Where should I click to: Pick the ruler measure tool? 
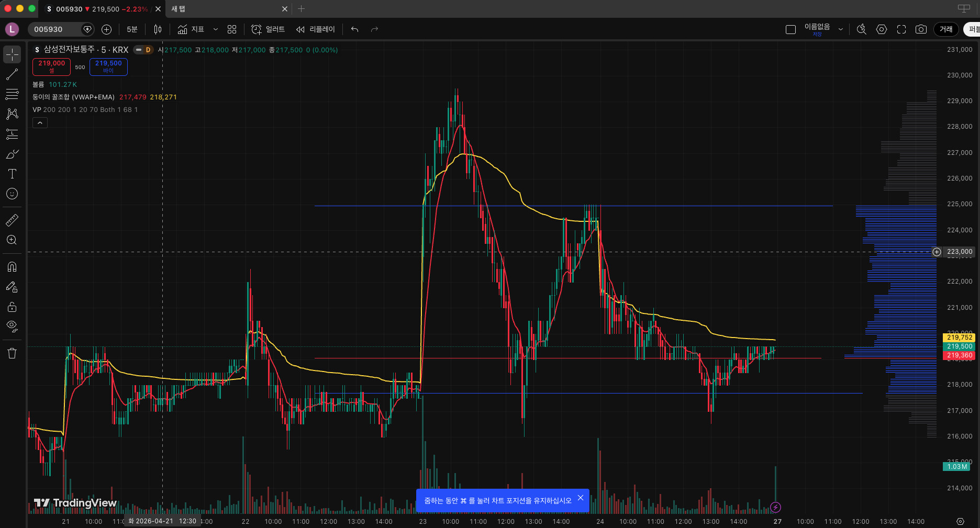[12, 220]
